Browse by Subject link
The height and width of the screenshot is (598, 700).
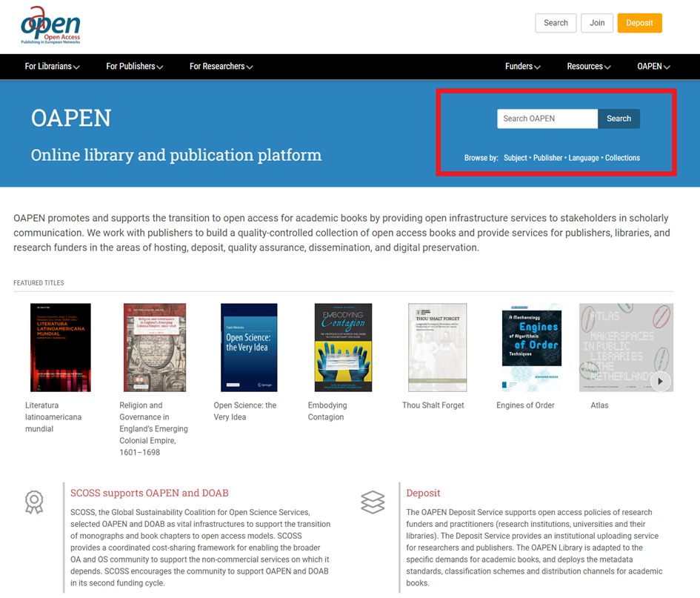tap(515, 158)
